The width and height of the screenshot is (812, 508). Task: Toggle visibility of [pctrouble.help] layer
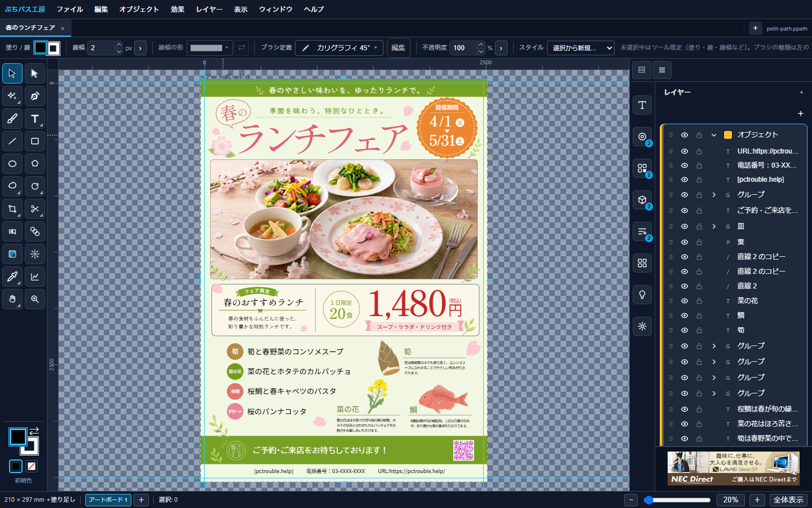click(685, 179)
